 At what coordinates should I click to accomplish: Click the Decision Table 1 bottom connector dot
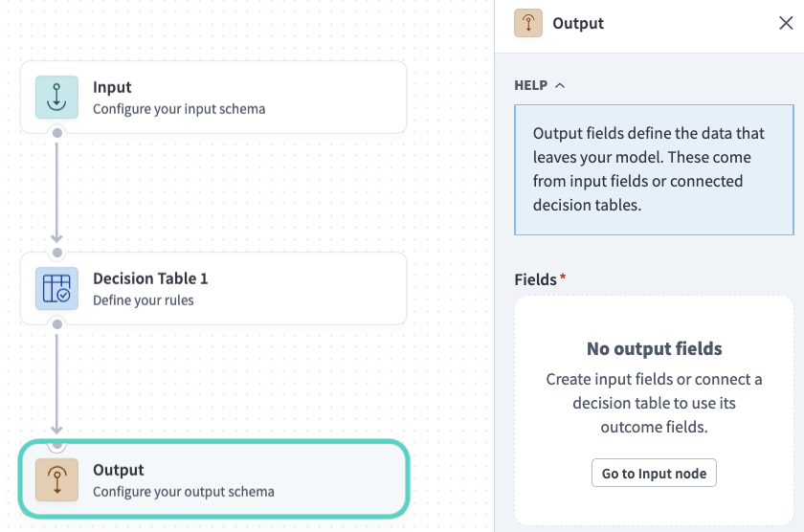[x=57, y=324]
